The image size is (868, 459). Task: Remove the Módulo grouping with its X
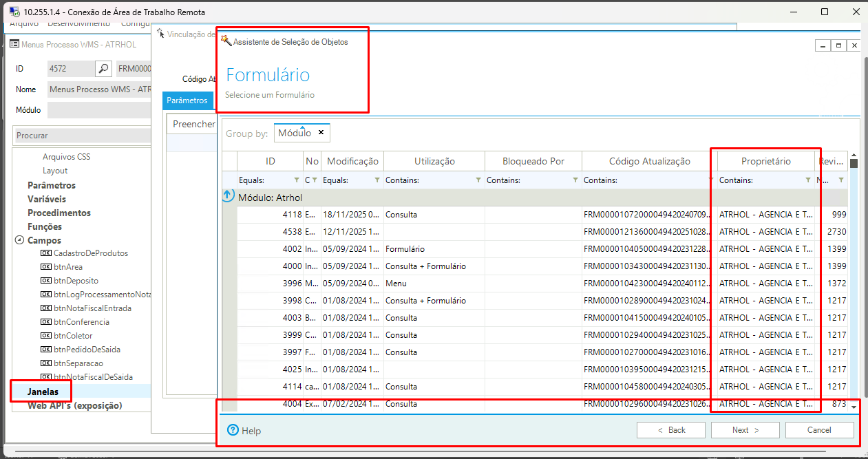click(x=321, y=133)
